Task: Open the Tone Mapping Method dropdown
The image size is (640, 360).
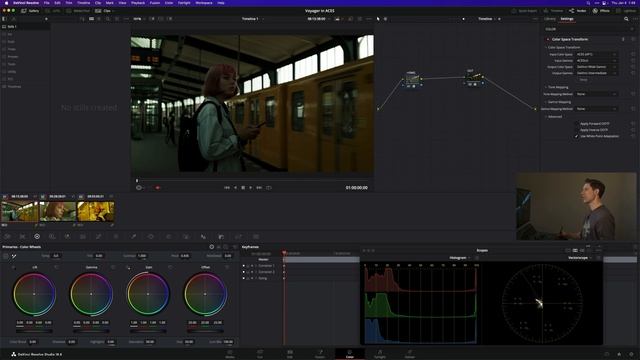Action: [596, 94]
